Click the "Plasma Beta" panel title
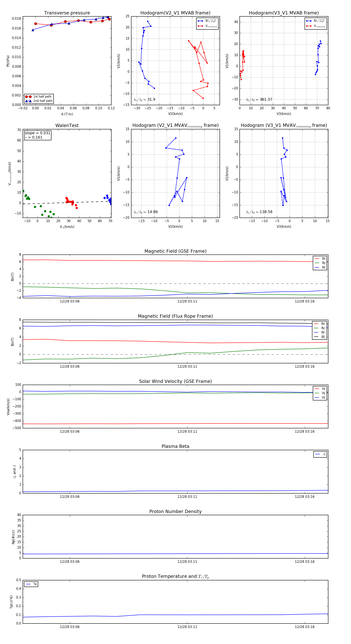This screenshot has height=644, width=351. [175, 446]
